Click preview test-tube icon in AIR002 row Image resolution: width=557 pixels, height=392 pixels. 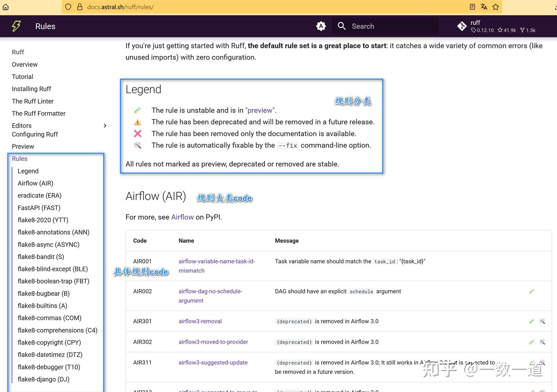coord(532,291)
